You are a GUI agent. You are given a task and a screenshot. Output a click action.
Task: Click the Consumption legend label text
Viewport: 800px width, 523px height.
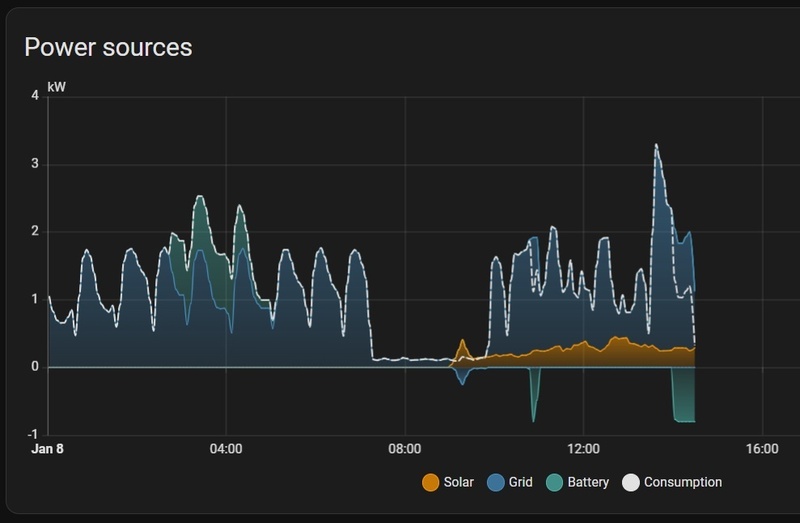pyautogui.click(x=683, y=482)
